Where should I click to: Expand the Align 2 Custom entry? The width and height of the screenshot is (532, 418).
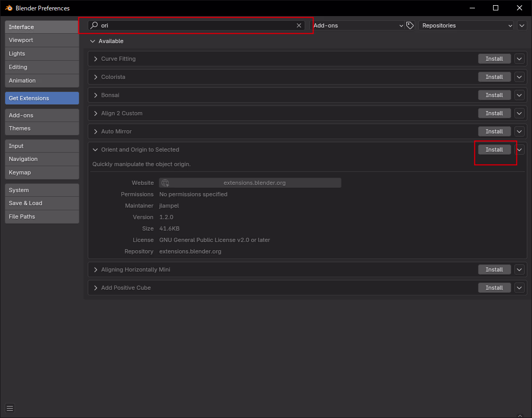click(x=96, y=113)
